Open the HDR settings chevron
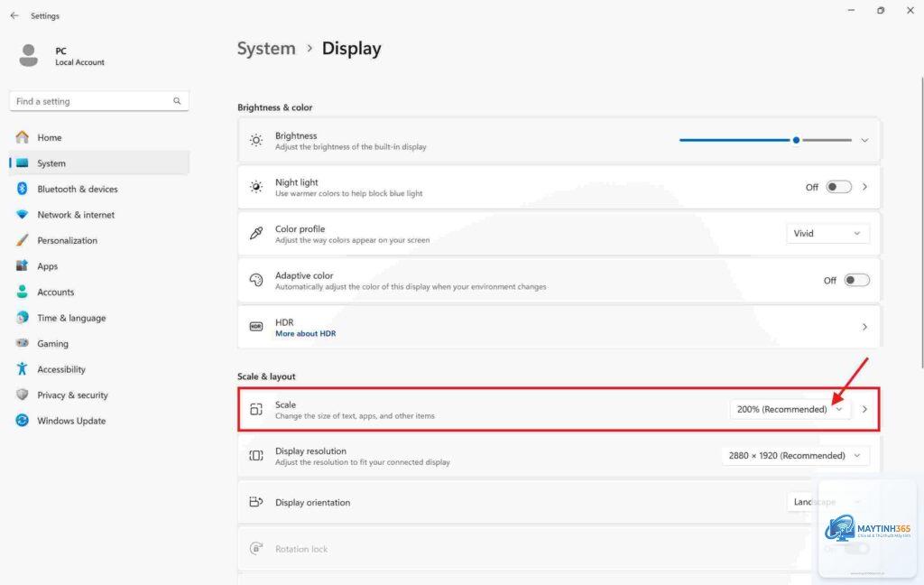The image size is (924, 585). coord(864,327)
